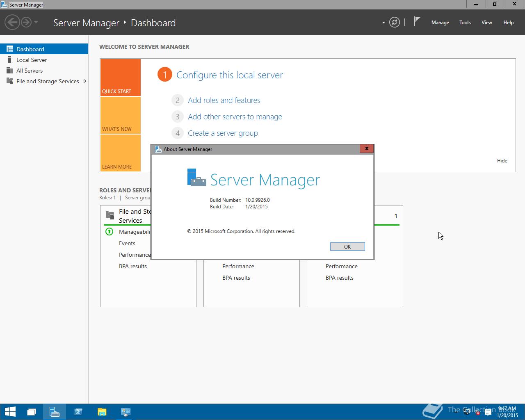Click build number 10.0.9926.0 text

click(258, 200)
